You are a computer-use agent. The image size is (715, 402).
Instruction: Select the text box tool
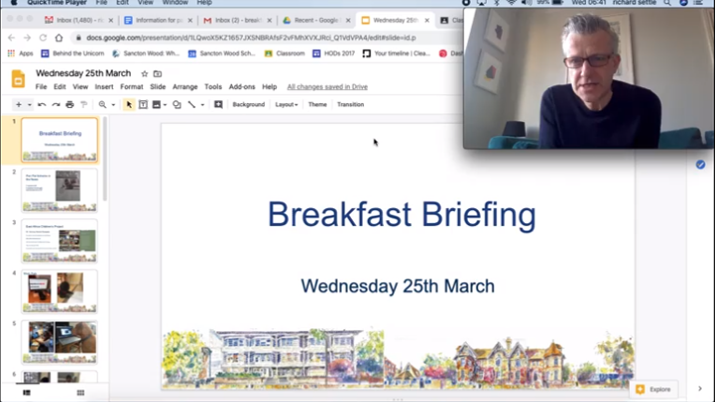(x=143, y=104)
